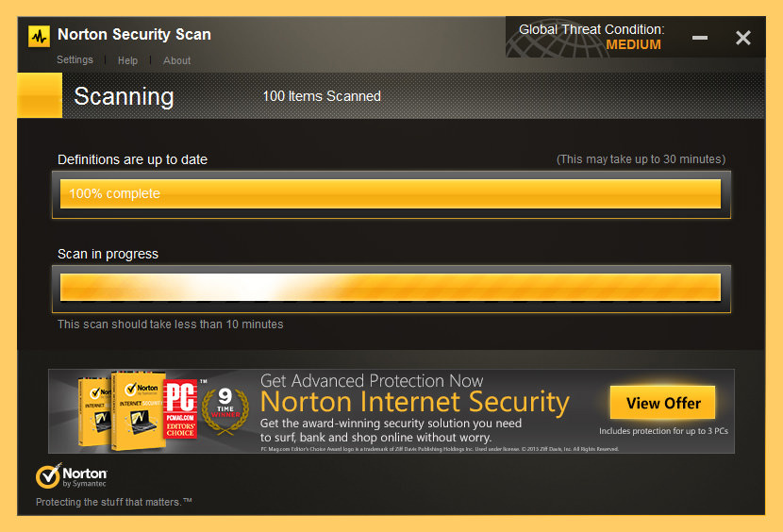This screenshot has width=783, height=532.
Task: Click the 100 Items Scanned counter text
Action: click(x=322, y=96)
